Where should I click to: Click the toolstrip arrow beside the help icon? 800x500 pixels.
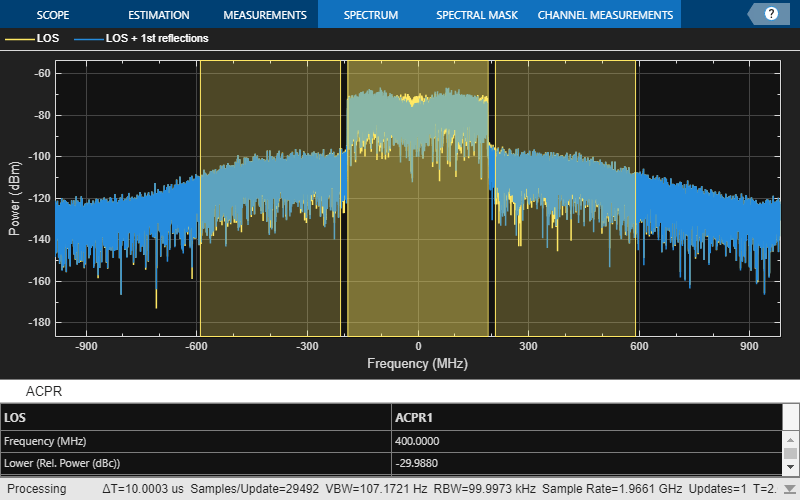[753, 14]
